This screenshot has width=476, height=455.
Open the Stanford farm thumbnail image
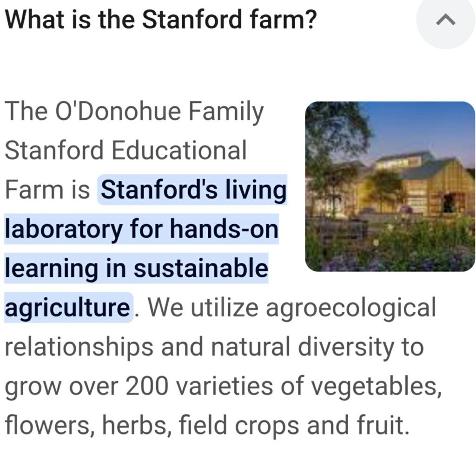(x=390, y=187)
